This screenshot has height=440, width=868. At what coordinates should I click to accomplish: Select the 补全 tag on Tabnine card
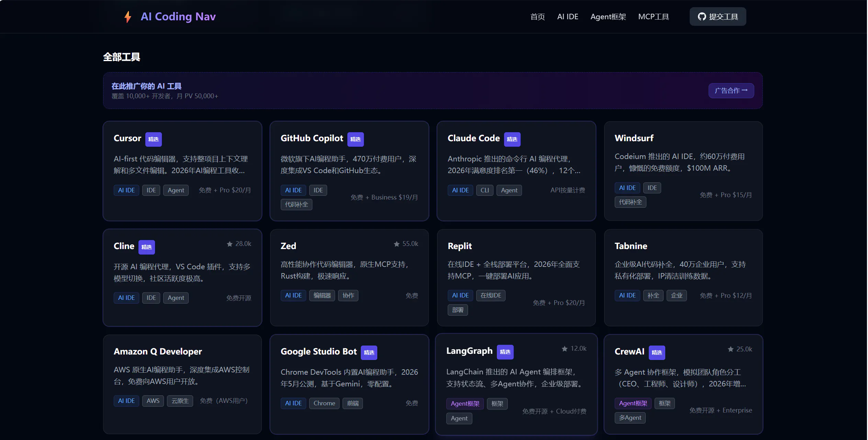[654, 296]
